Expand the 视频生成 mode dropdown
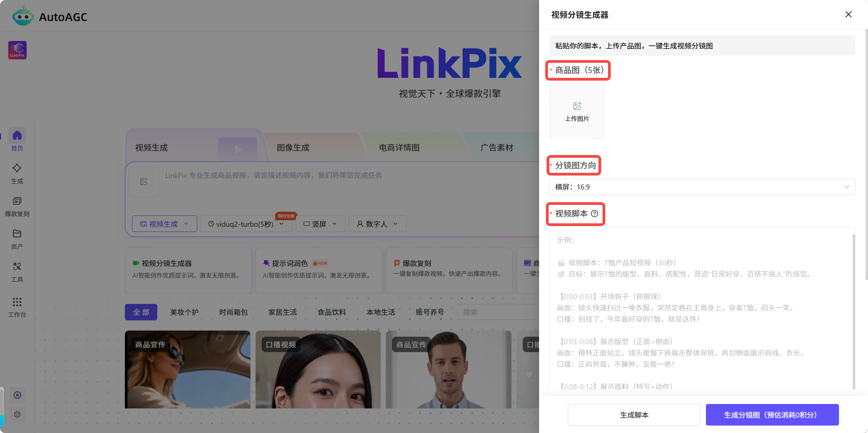 tap(164, 224)
